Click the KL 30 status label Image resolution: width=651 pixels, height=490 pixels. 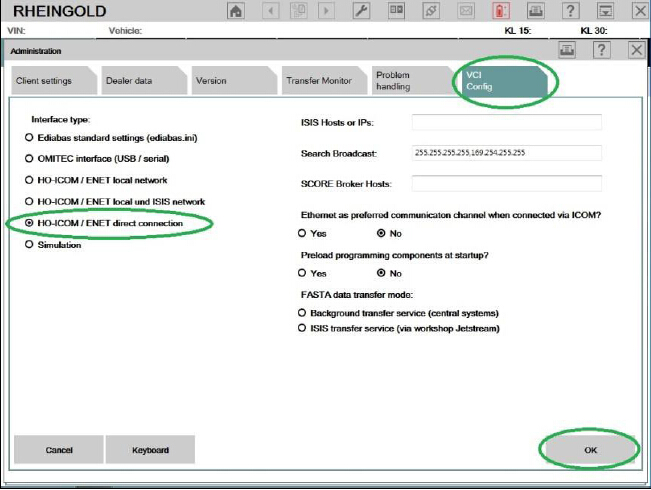click(594, 31)
